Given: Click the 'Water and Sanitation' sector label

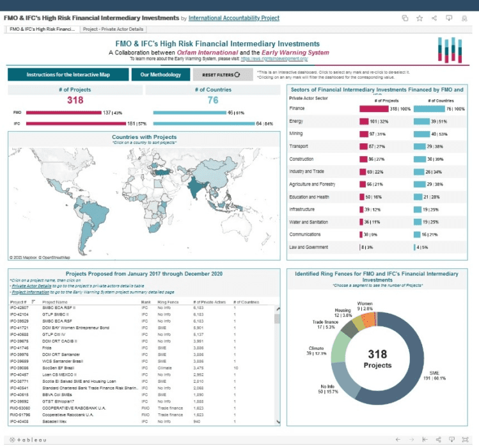Looking at the screenshot, I should [308, 222].
